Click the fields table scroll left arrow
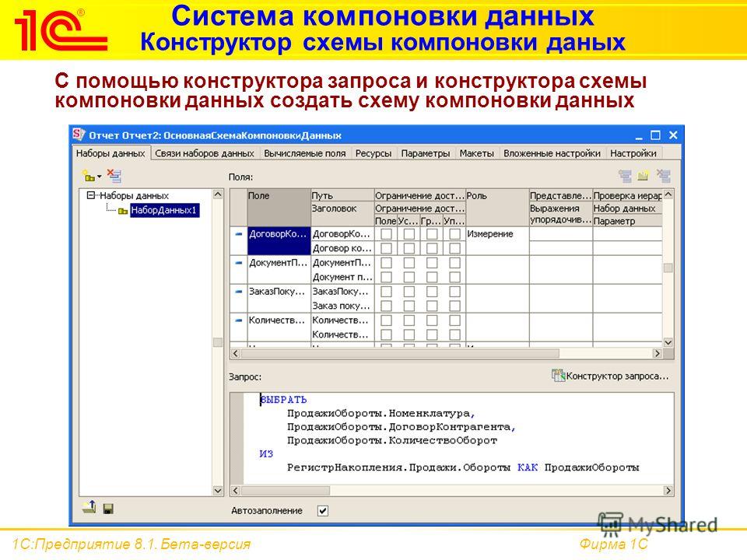The width and height of the screenshot is (747, 560). [x=235, y=353]
